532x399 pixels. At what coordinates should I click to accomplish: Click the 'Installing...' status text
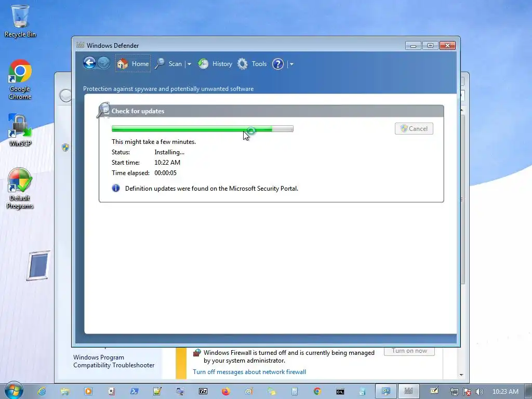(x=169, y=152)
